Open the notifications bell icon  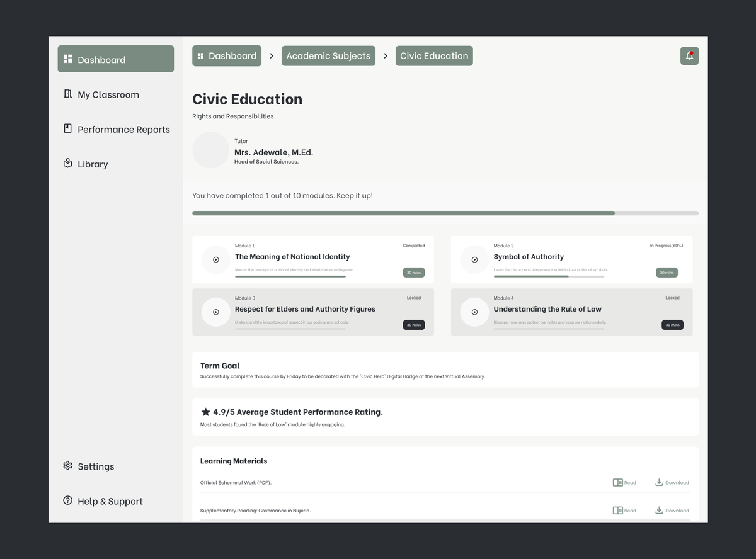click(x=689, y=55)
